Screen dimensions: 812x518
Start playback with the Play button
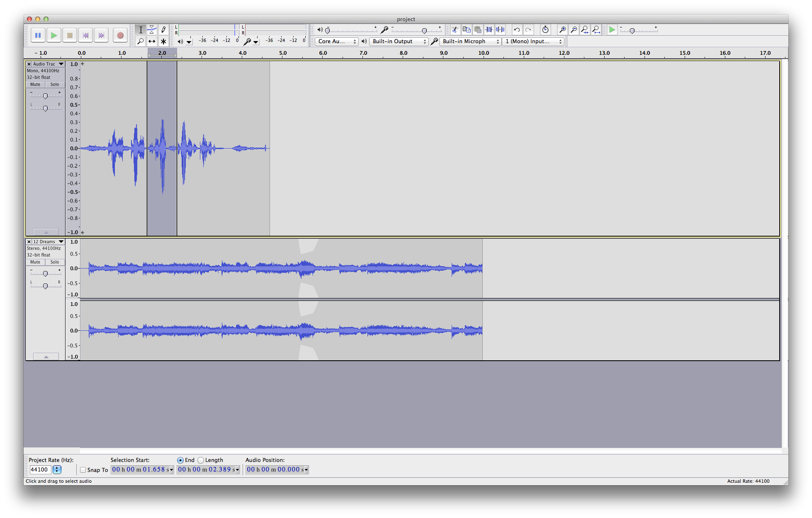(x=53, y=35)
